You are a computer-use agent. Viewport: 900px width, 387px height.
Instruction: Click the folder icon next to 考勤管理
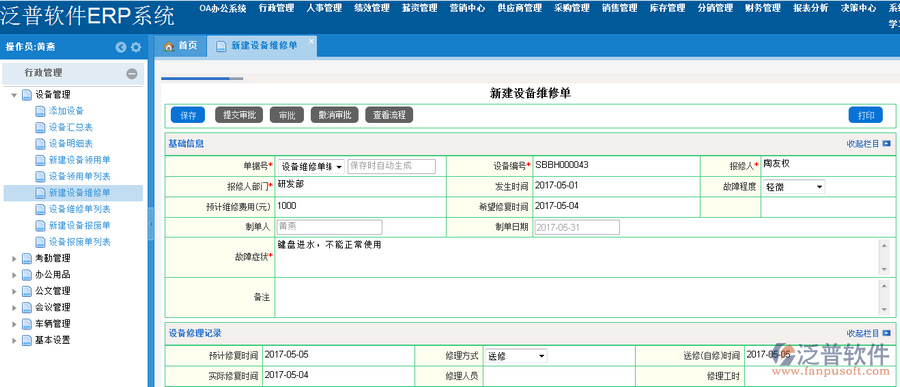[x=27, y=258]
